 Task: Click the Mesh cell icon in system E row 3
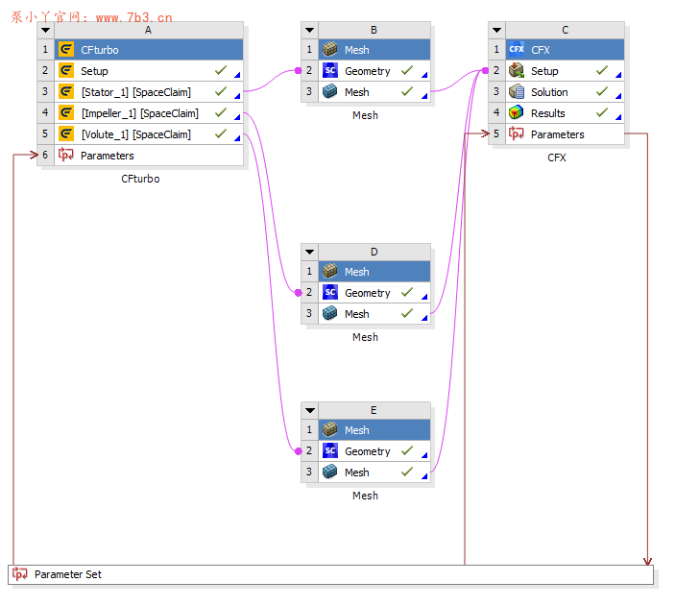click(x=330, y=472)
